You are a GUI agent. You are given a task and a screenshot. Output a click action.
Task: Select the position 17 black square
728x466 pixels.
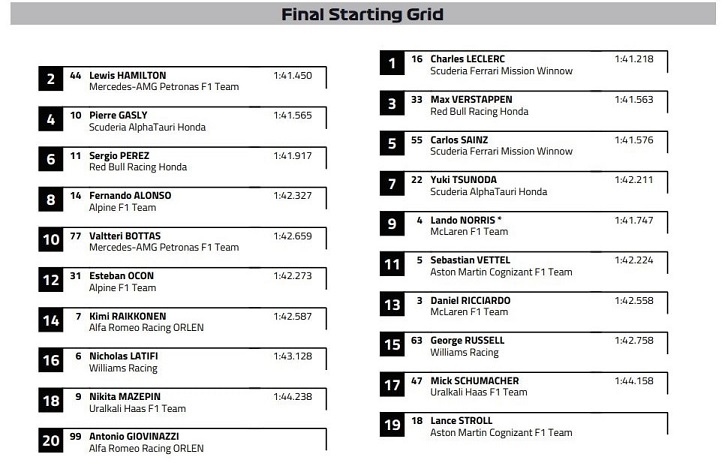pos(392,384)
